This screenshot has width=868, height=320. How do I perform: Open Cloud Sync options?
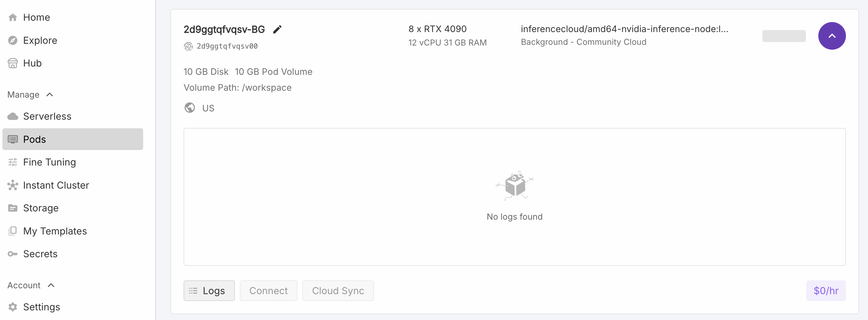[x=337, y=291]
